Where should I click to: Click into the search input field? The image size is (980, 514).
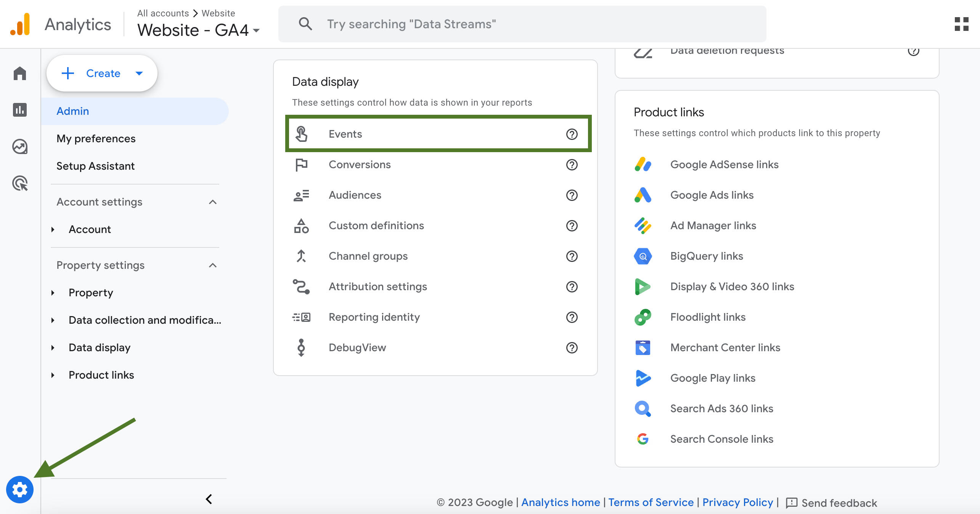tap(522, 24)
